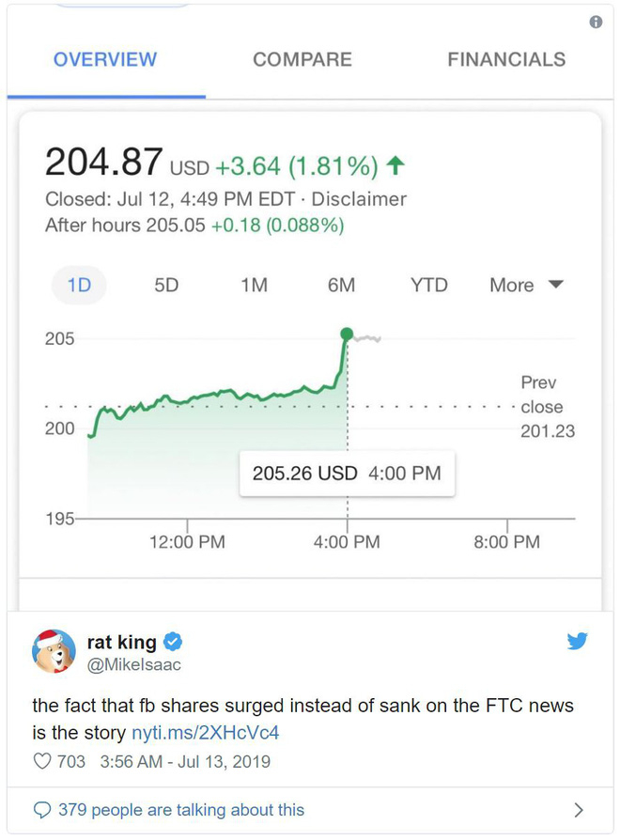Viewport: 620px width, 840px height.
Task: Select the 1D time range
Action: click(80, 285)
